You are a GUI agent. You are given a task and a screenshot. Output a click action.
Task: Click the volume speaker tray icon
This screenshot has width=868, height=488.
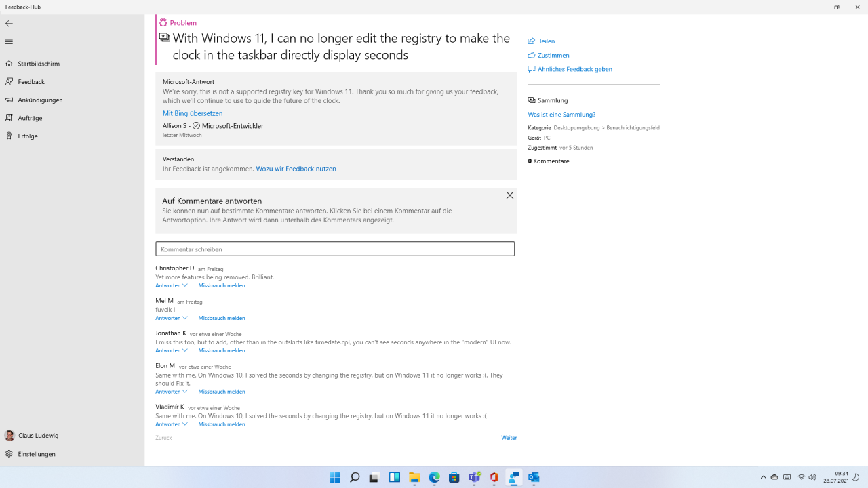pyautogui.click(x=812, y=477)
